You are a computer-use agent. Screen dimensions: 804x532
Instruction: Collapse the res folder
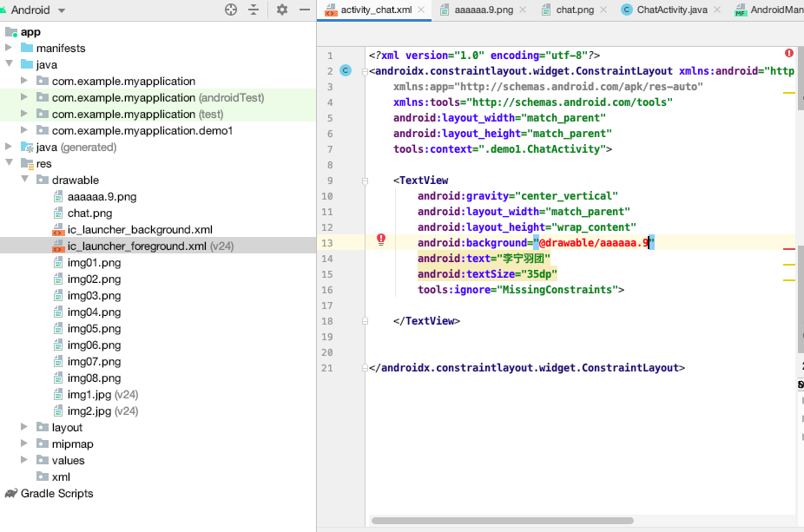click(x=9, y=163)
